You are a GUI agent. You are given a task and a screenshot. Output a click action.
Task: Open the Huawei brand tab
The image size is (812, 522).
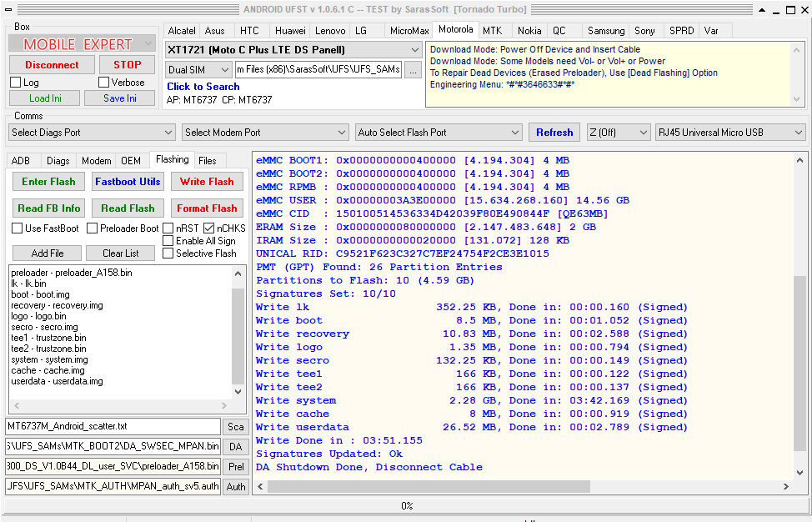(x=290, y=31)
